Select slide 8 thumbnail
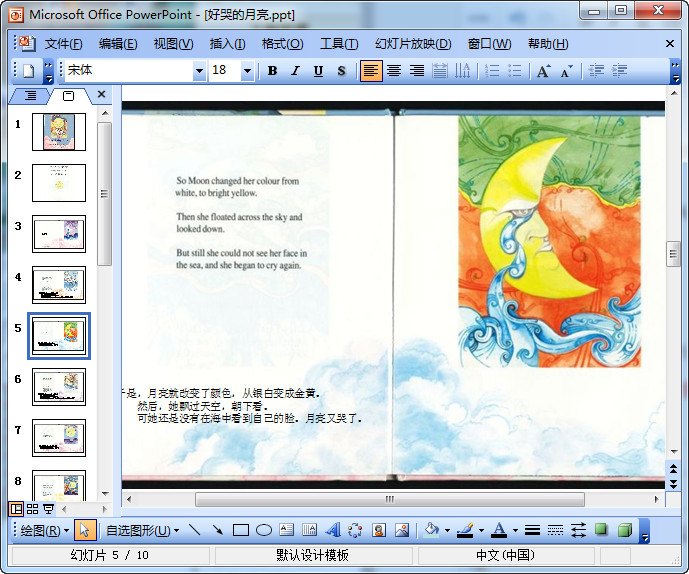 coord(59,486)
